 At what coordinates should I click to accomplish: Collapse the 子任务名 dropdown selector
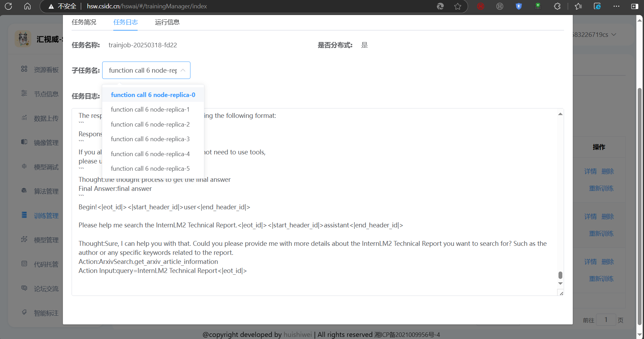tap(146, 70)
